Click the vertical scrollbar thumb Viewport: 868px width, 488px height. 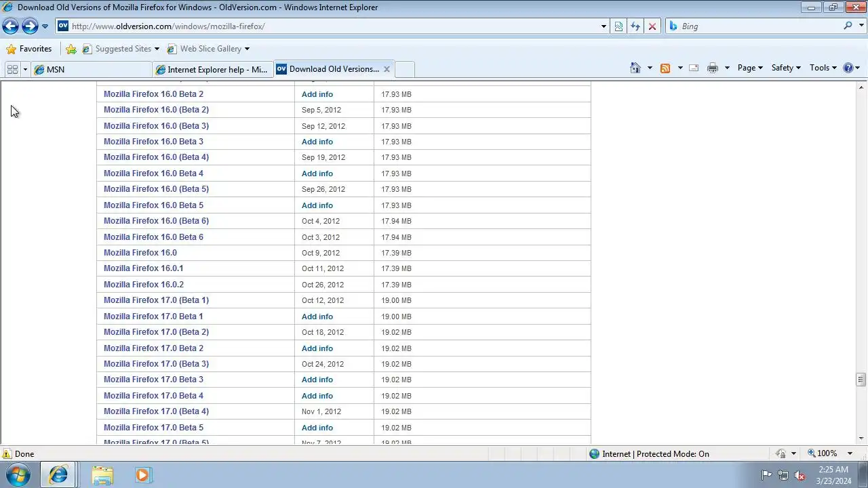[x=861, y=380]
